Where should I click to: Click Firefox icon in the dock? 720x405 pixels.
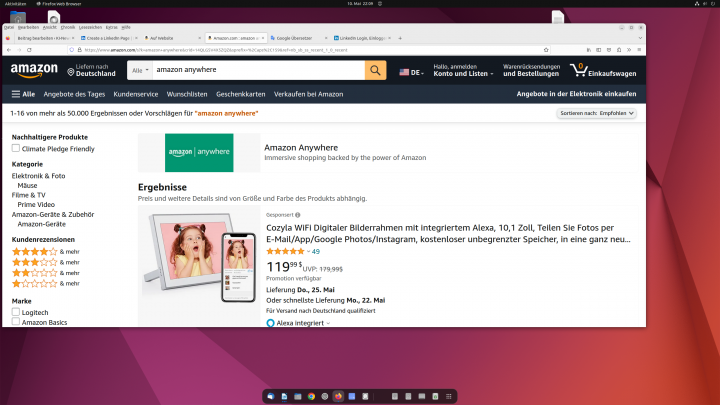338,396
